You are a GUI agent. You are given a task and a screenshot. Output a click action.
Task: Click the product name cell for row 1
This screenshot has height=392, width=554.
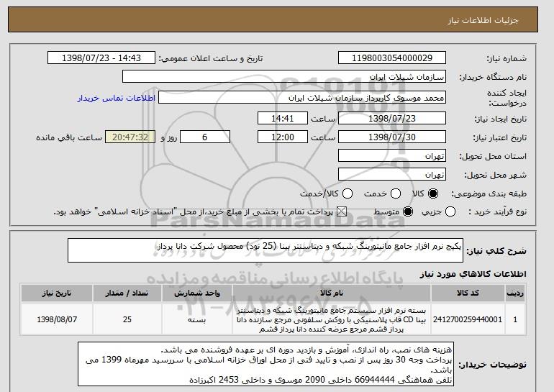point(332,319)
